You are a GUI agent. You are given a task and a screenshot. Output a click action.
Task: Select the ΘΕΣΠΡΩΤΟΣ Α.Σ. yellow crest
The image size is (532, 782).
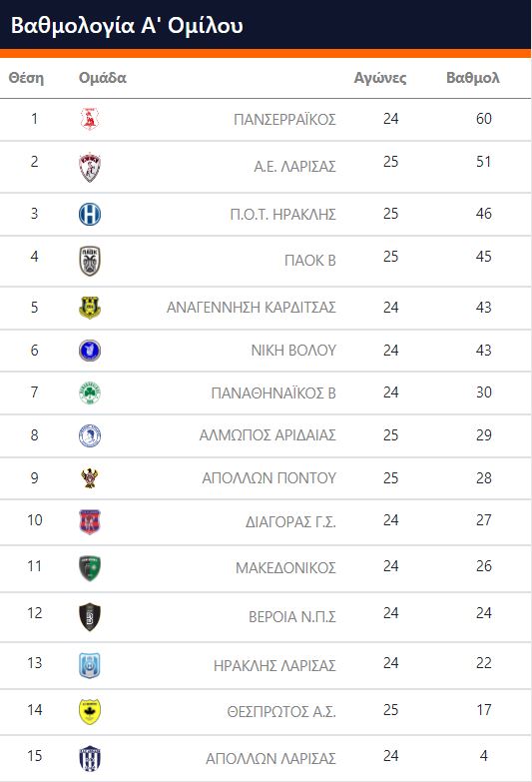tap(90, 712)
